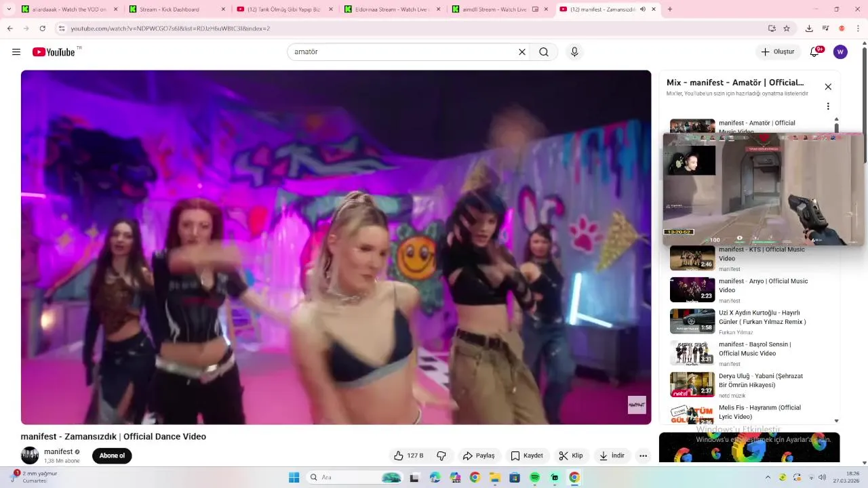Open a new Chrome tab
The image size is (868, 488).
coord(670,9)
